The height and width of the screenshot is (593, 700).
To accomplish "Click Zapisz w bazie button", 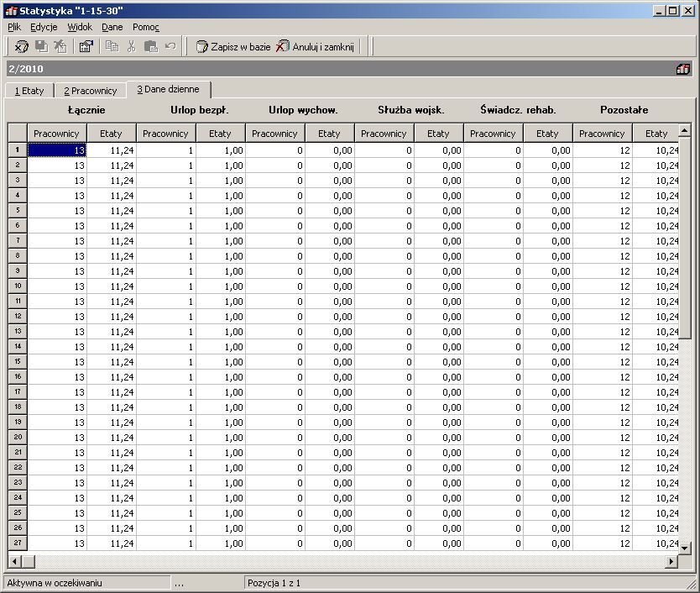I will click(x=233, y=46).
